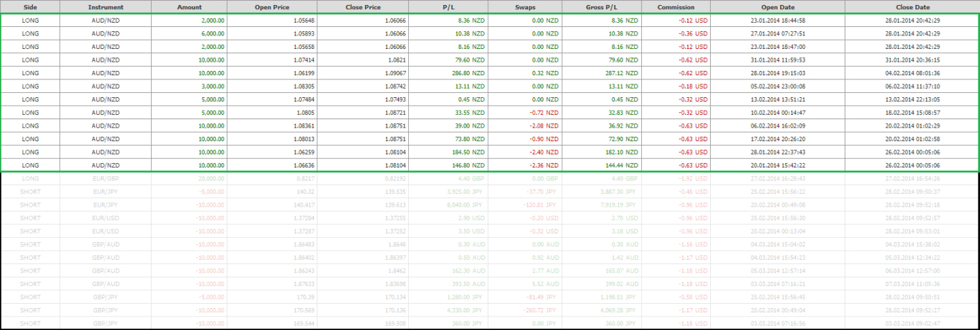The width and height of the screenshot is (980, 330).
Task: Select open date 05.02.2014 23:00:08
Action: coord(777,87)
